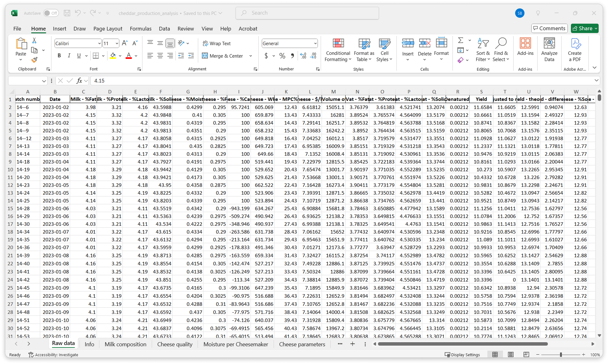The height and width of the screenshot is (364, 608).
Task: Open the General number format dropdown
Action: pyautogui.click(x=315, y=44)
